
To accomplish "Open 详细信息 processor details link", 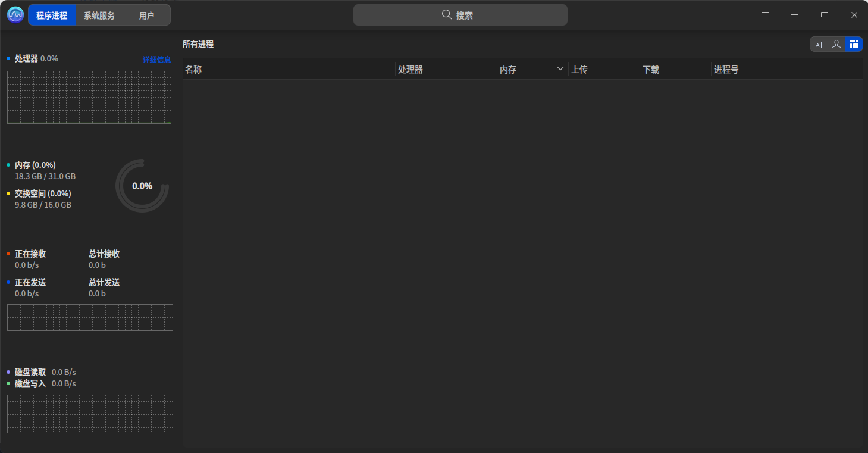I will (x=156, y=60).
